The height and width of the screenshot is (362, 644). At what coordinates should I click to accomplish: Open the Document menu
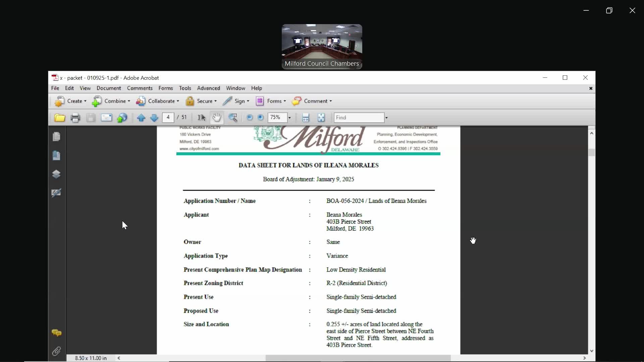coord(109,88)
